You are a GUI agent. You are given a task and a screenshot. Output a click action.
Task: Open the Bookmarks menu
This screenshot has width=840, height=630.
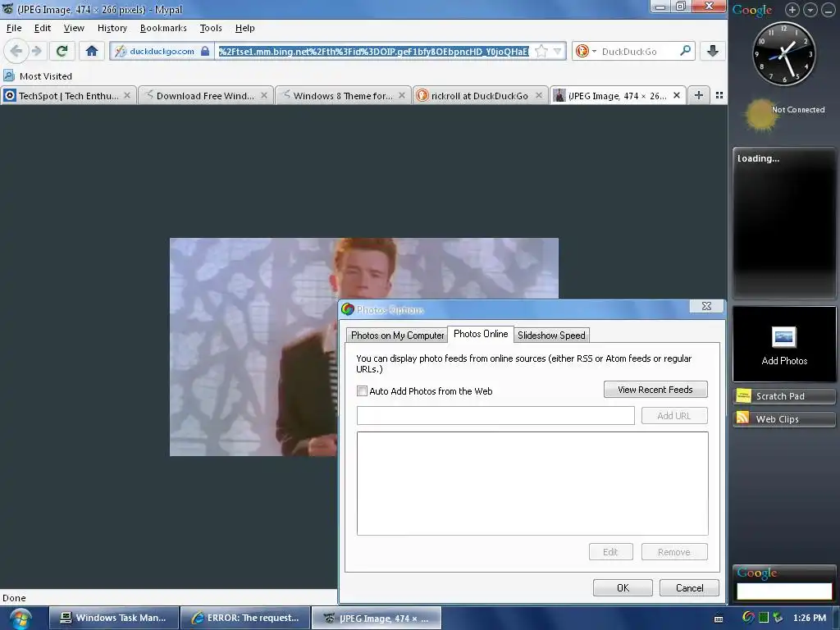(x=163, y=28)
